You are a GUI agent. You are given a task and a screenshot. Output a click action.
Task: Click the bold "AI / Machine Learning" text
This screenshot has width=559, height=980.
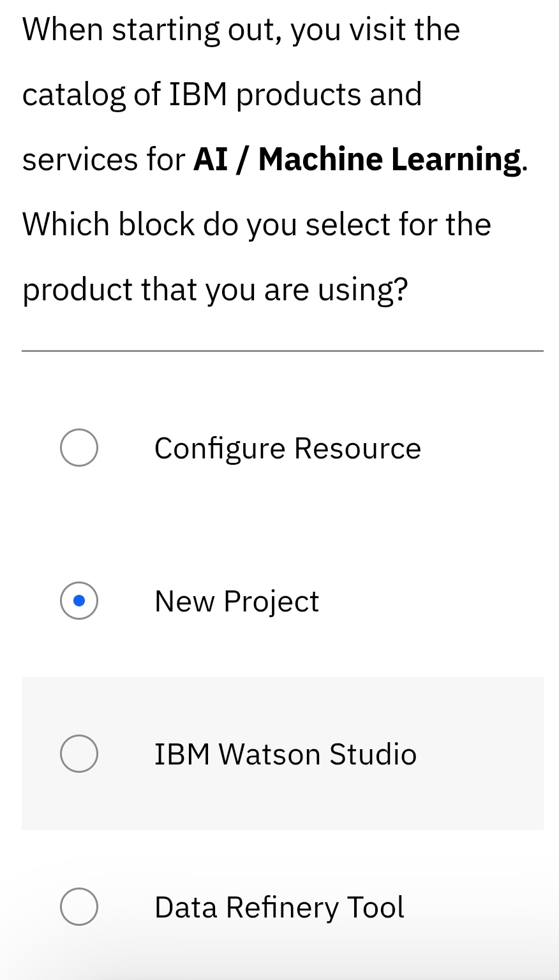pyautogui.click(x=360, y=159)
